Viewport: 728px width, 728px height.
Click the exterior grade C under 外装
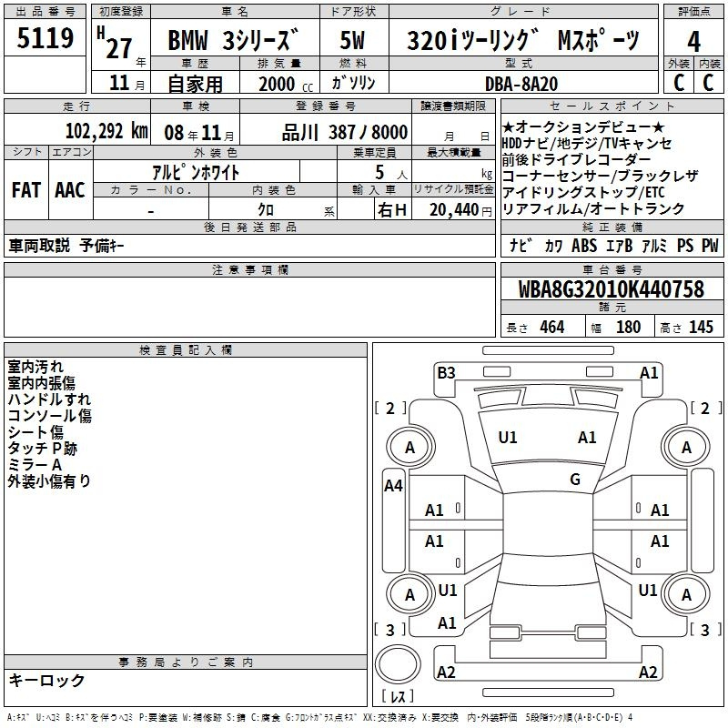pyautogui.click(x=679, y=83)
